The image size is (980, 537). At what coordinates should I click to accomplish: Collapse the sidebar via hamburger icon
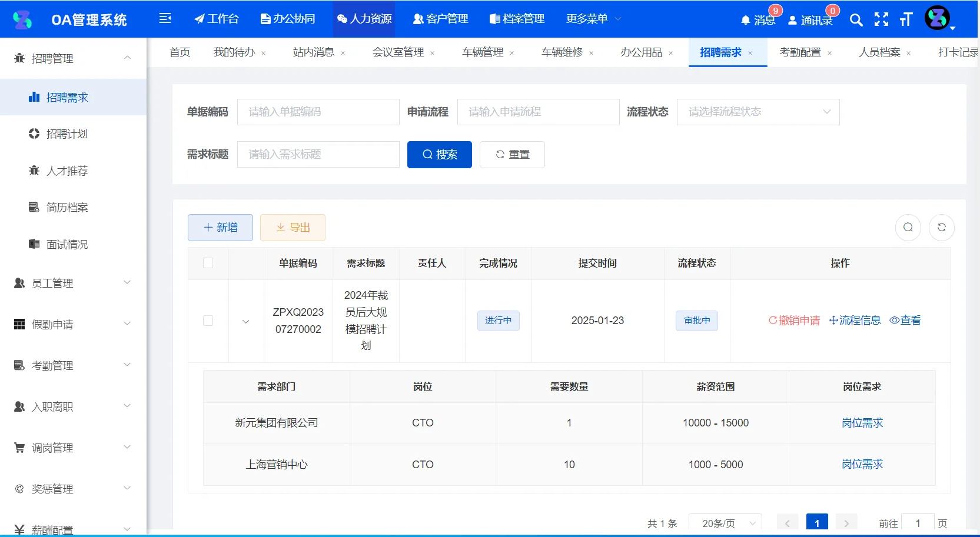click(x=165, y=19)
